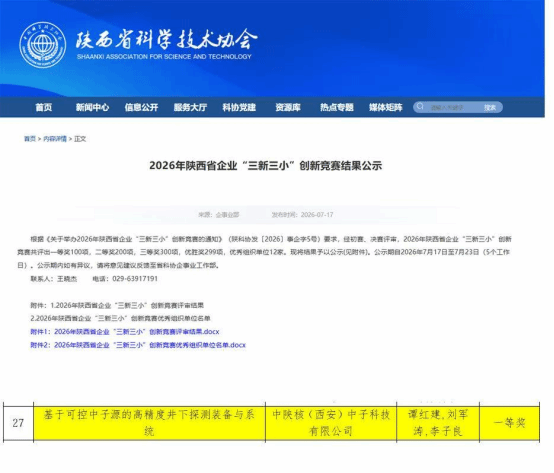Open the 科协党建 navigation item

pos(239,107)
